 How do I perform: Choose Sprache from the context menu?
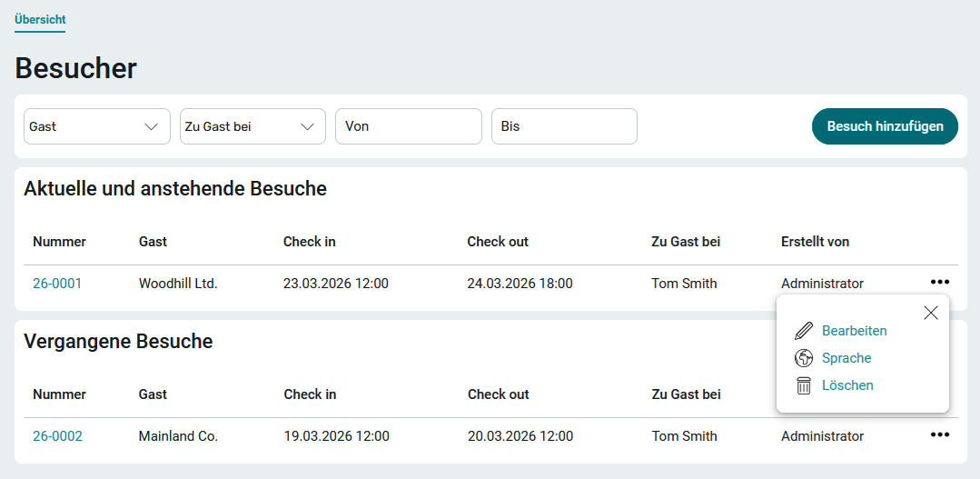point(846,358)
